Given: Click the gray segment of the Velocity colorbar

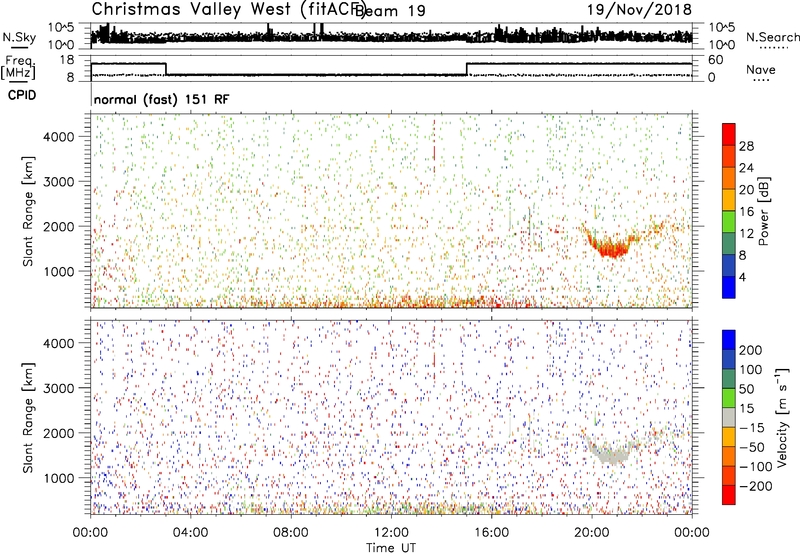Looking at the screenshot, I should click(729, 417).
